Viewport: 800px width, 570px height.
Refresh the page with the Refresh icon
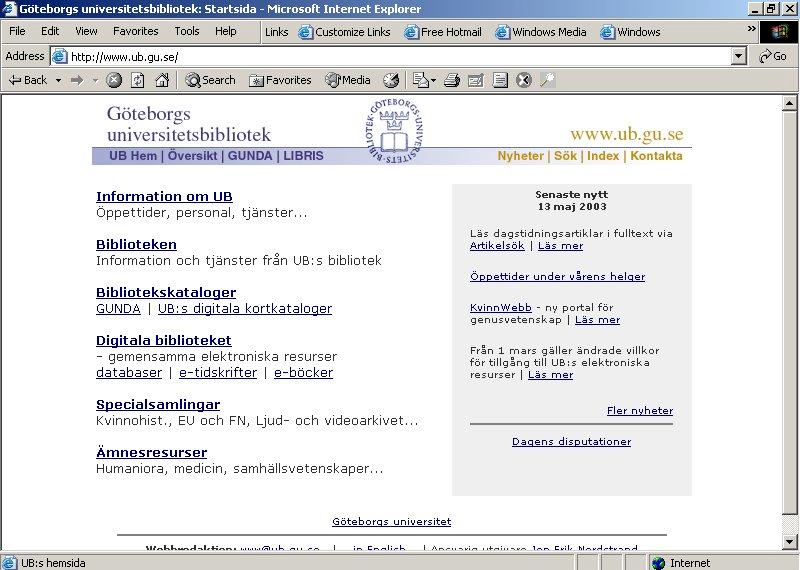coord(138,80)
